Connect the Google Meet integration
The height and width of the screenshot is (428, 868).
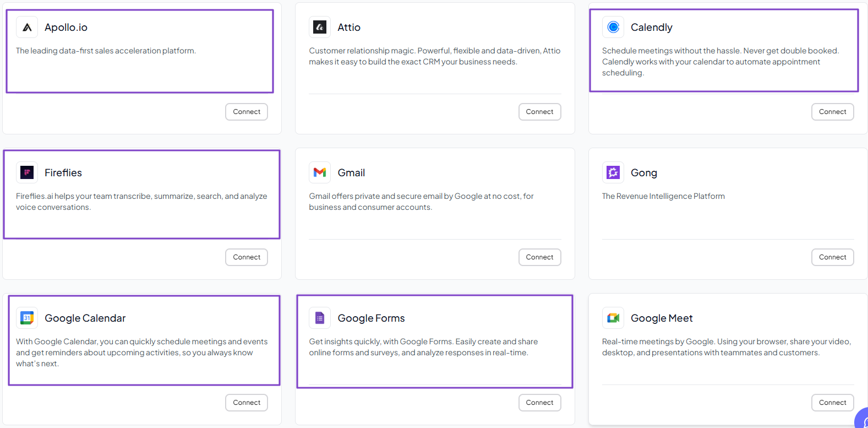[x=832, y=403]
